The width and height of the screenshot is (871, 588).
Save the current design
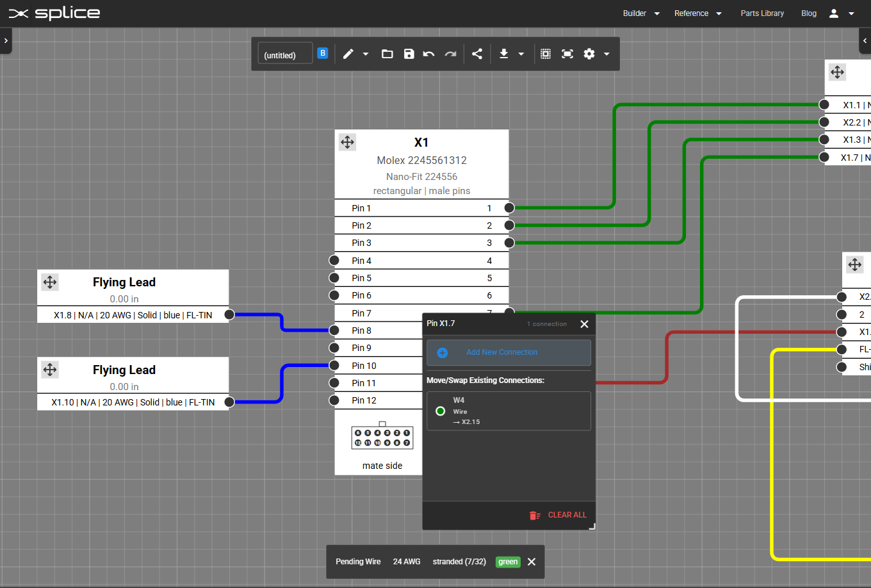tap(409, 54)
